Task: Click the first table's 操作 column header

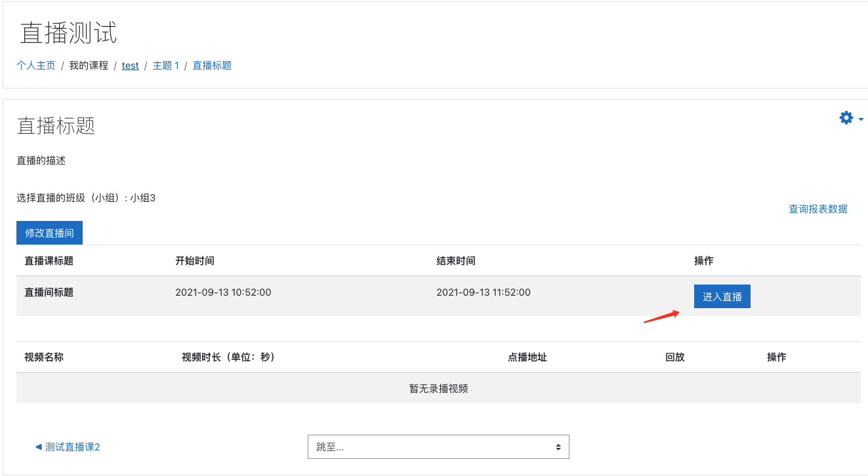Action: pos(704,261)
